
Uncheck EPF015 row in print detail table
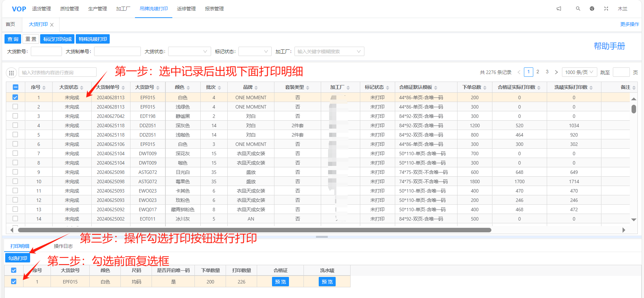[14, 281]
